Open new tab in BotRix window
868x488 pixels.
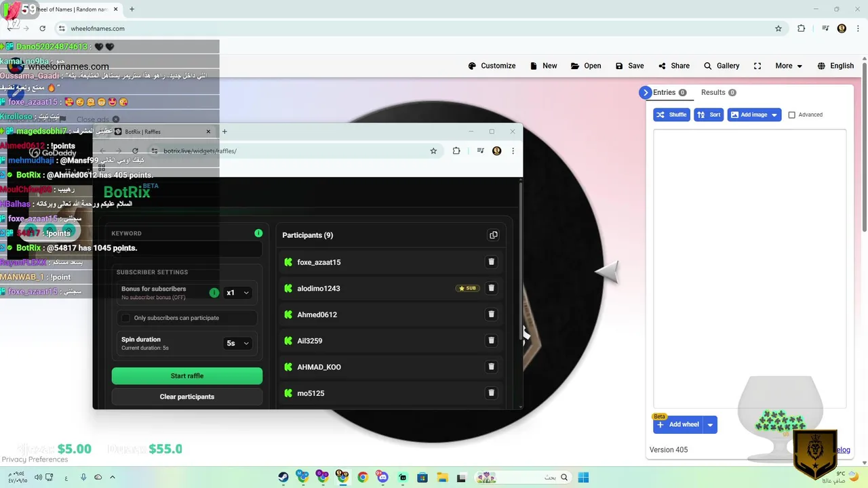coord(224,131)
